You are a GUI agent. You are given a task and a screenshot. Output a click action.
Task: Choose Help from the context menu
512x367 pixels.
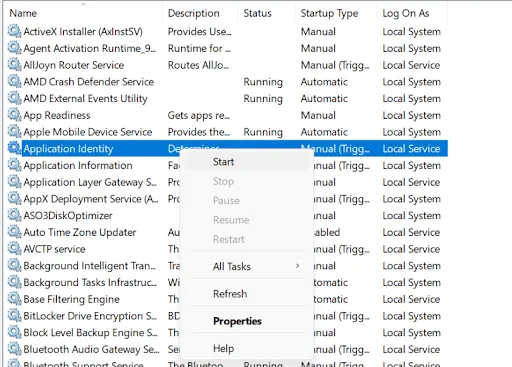tap(246, 348)
